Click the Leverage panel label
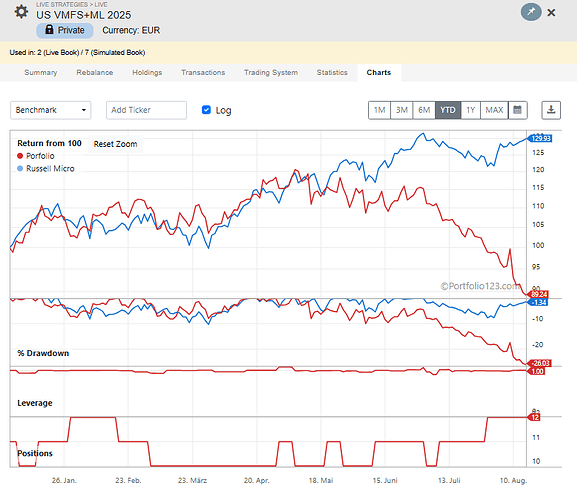577x500 pixels. coord(35,403)
